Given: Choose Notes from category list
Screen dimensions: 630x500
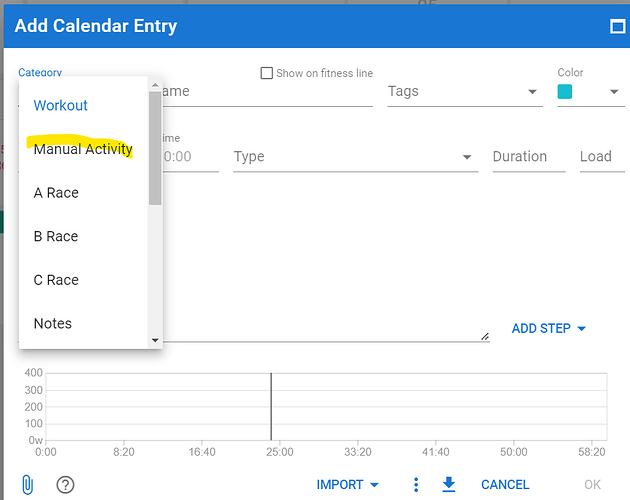Looking at the screenshot, I should tap(53, 323).
